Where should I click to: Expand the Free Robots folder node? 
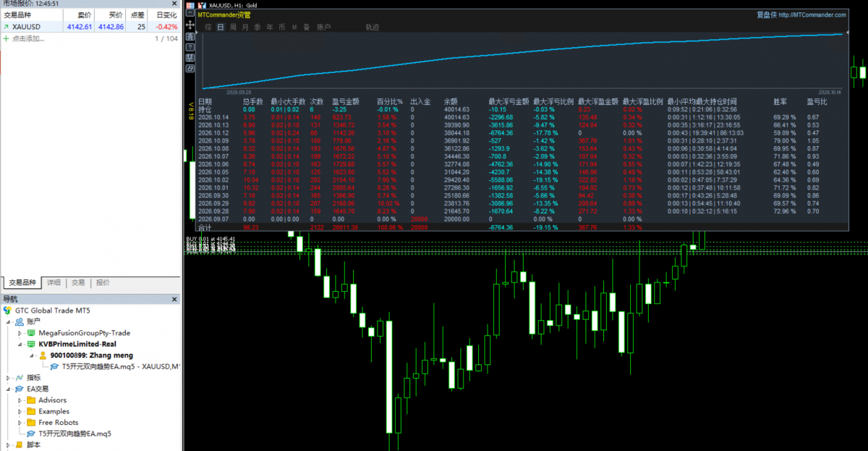coord(20,423)
